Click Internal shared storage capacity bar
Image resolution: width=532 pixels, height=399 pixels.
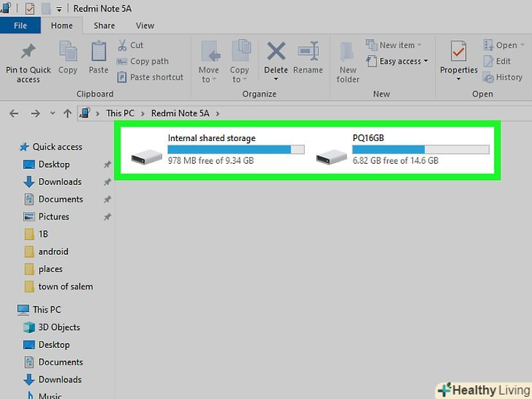(x=236, y=150)
